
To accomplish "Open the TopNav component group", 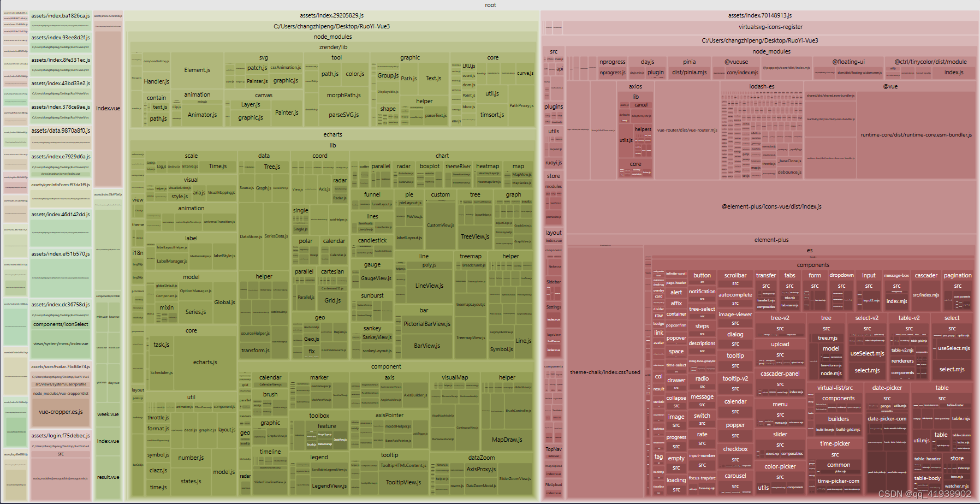I will click(553, 449).
